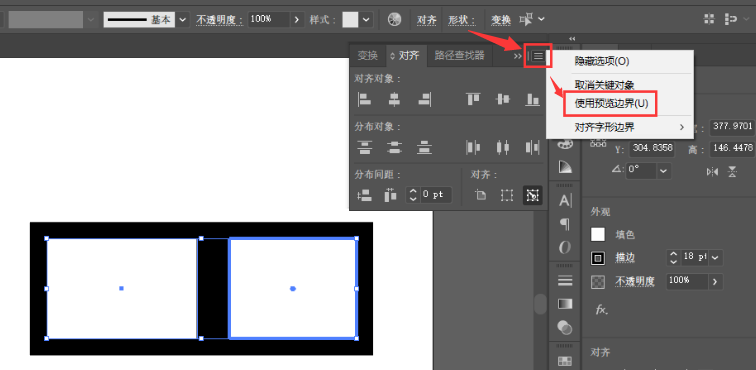The height and width of the screenshot is (370, 756).
Task: Click the horizontal align left icon
Action: (x=364, y=99)
